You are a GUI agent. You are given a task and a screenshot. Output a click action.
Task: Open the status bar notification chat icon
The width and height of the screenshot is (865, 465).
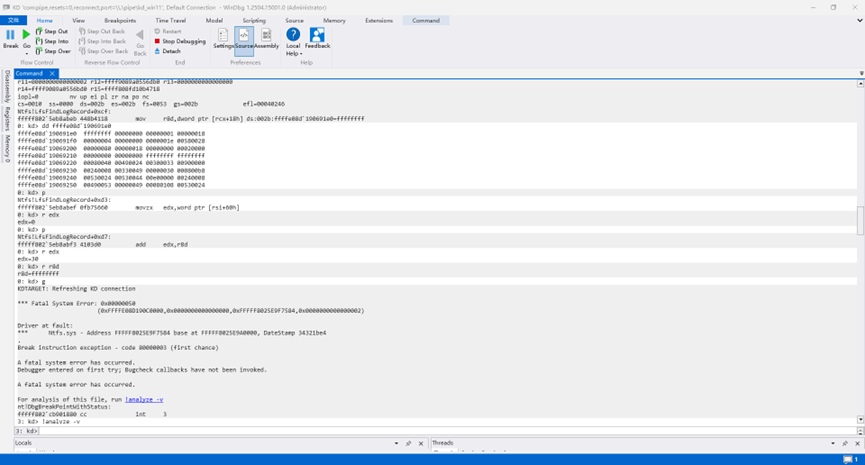848,459
